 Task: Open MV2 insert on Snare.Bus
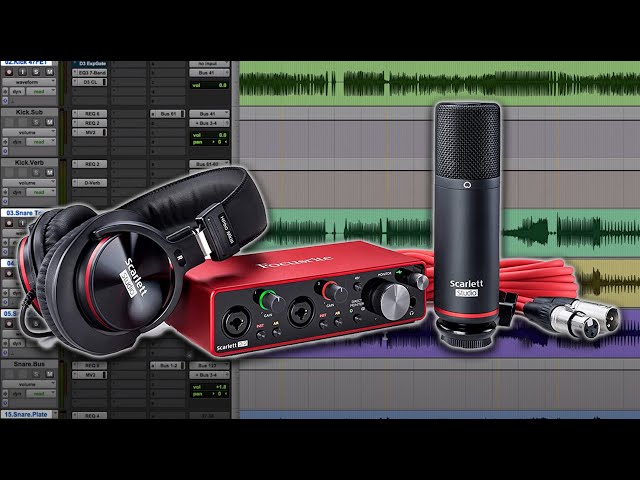point(89,375)
